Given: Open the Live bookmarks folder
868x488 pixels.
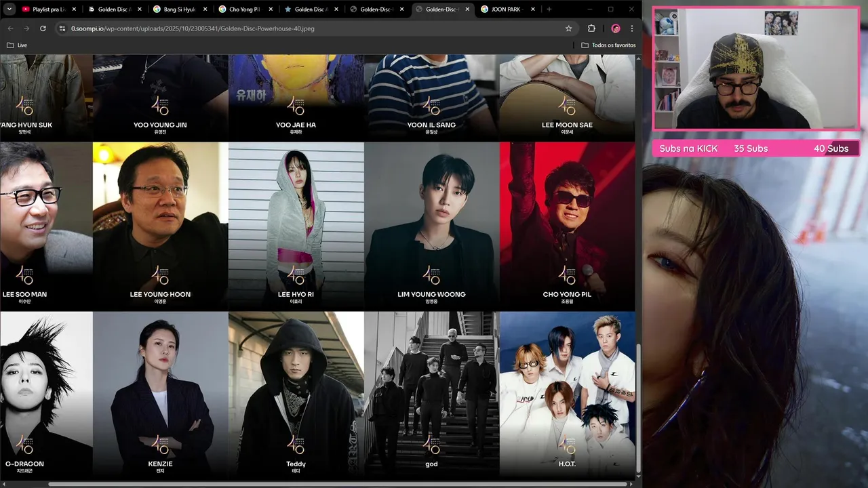Looking at the screenshot, I should [17, 45].
